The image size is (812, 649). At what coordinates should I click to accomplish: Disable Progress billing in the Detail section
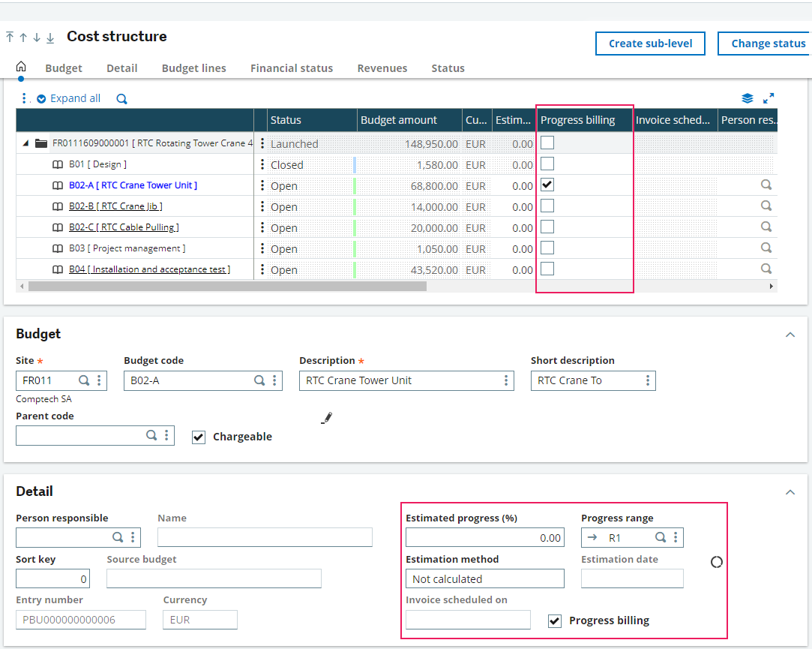click(553, 621)
